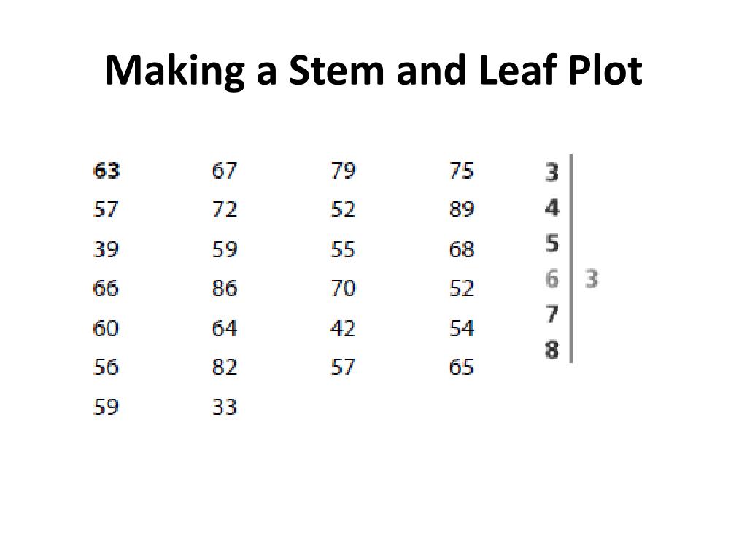This screenshot has height=560, width=747.
Task: Click the data value 33
Action: [x=224, y=406]
